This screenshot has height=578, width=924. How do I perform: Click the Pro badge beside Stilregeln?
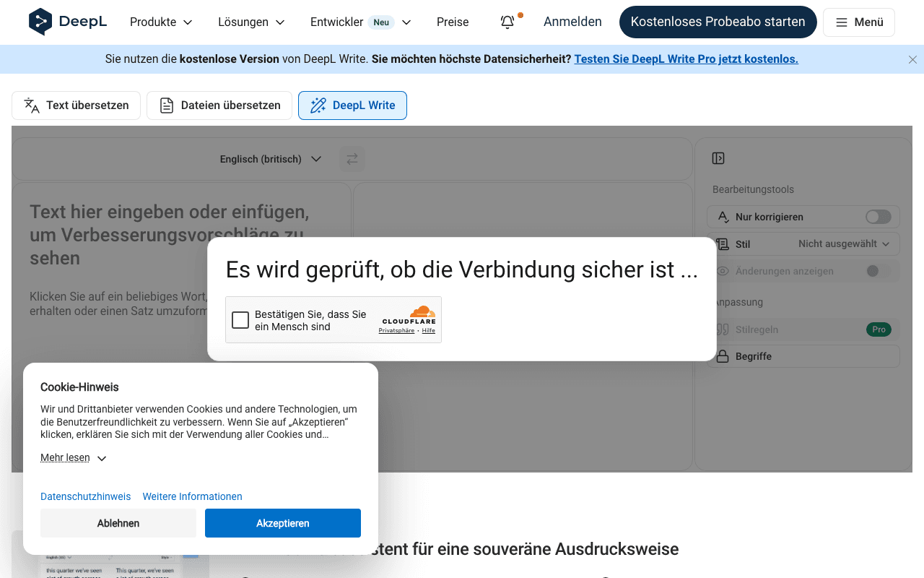point(879,329)
